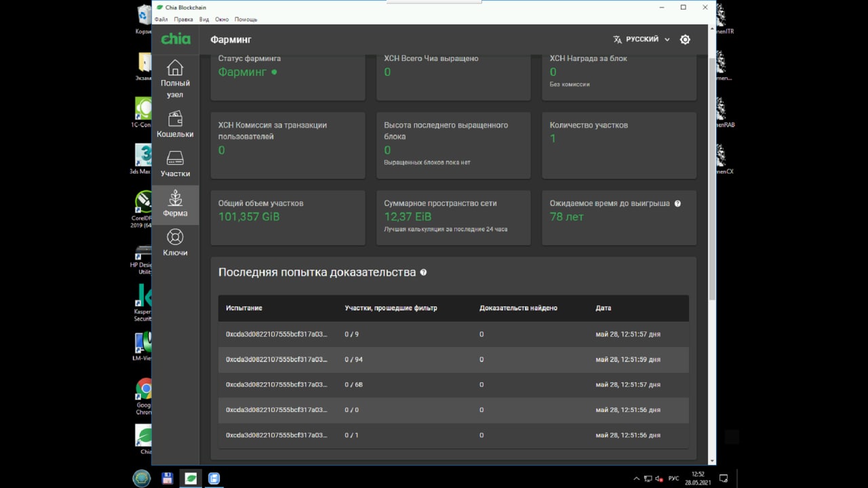The height and width of the screenshot is (488, 868).
Task: Click the Высота последнего выращенного блока card
Action: click(454, 145)
